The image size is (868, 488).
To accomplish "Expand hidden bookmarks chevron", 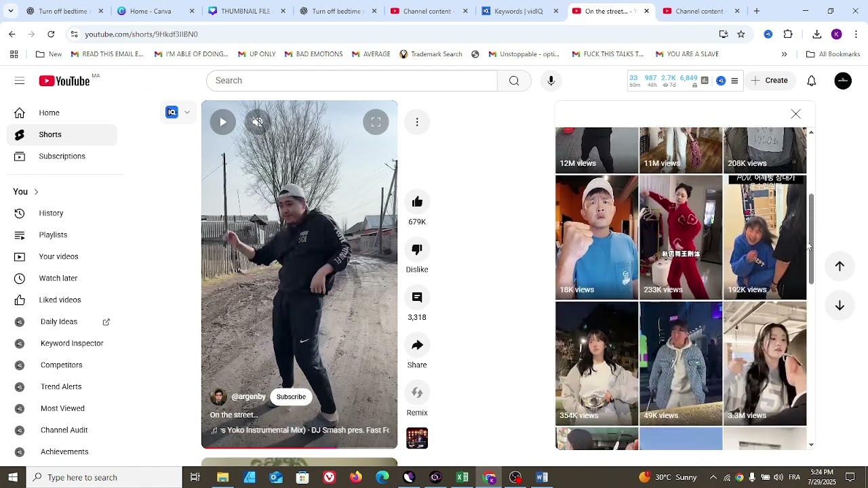I will coord(784,54).
